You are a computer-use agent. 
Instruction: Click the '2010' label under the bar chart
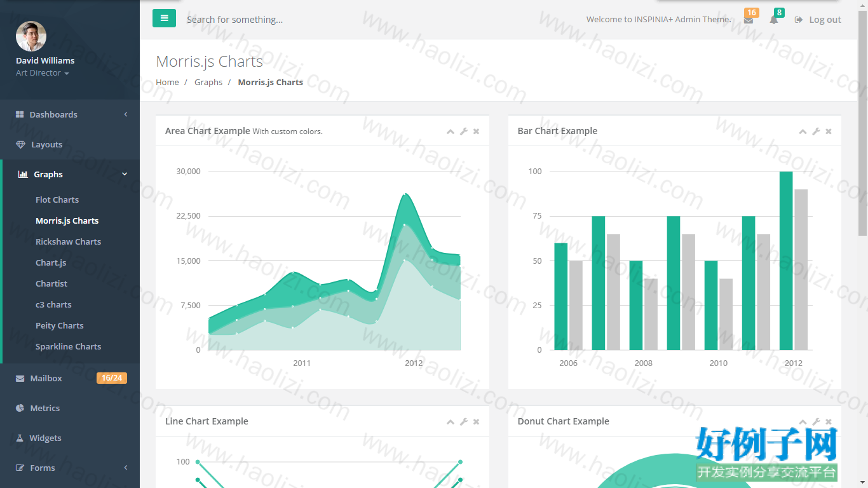point(719,363)
